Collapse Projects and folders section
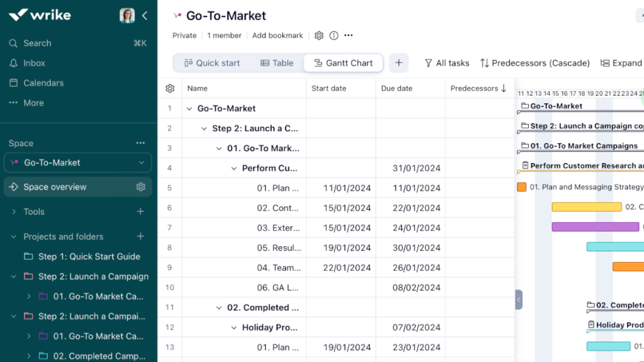 14,237
